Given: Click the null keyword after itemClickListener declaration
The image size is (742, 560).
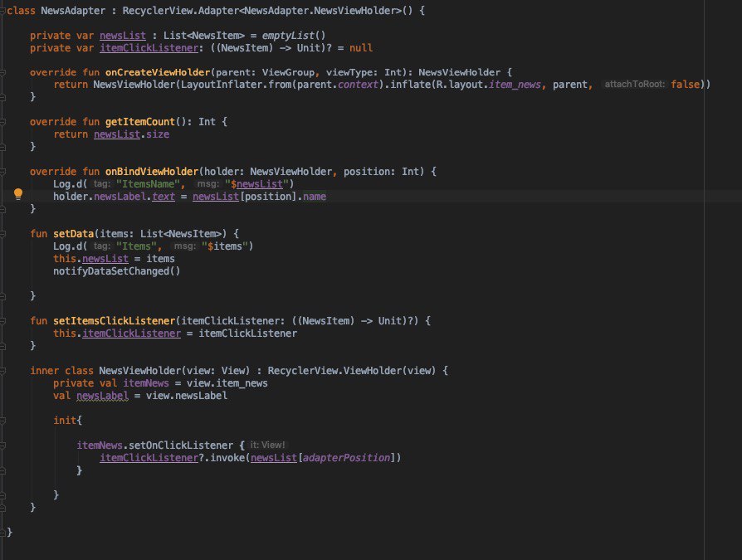Looking at the screenshot, I should tap(361, 48).
